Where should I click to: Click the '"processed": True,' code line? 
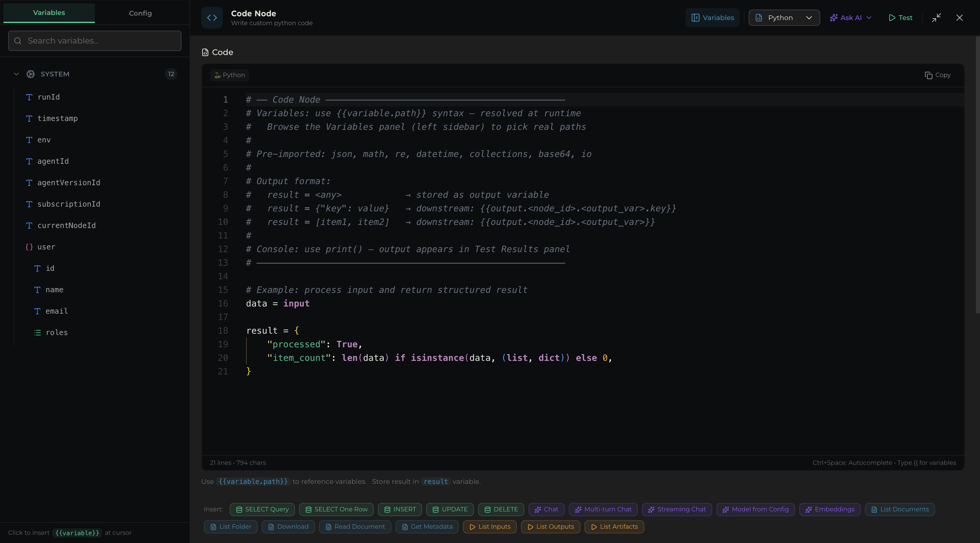pos(315,344)
